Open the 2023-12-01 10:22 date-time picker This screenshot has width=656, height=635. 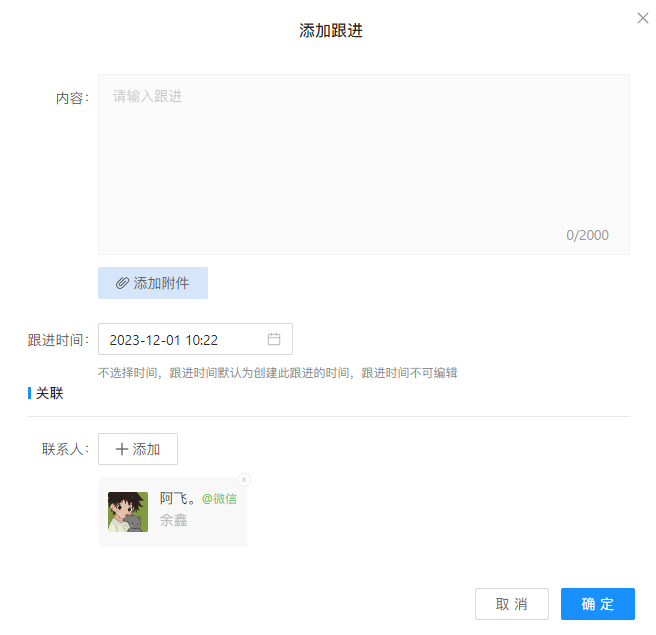[180, 339]
